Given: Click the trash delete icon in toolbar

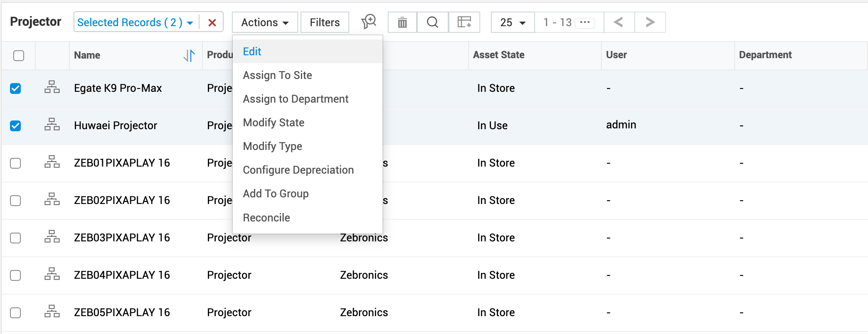Looking at the screenshot, I should (402, 22).
